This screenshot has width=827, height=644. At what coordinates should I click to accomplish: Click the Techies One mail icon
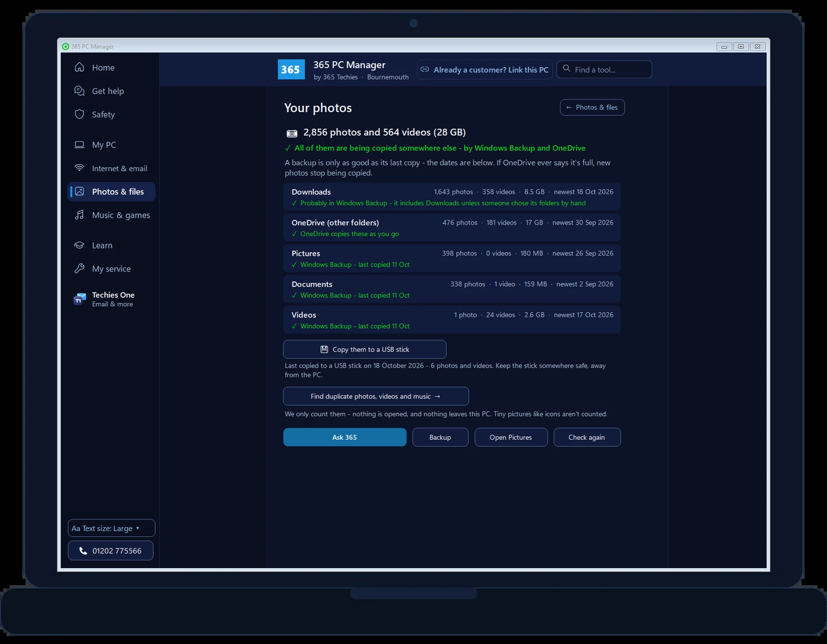click(80, 299)
